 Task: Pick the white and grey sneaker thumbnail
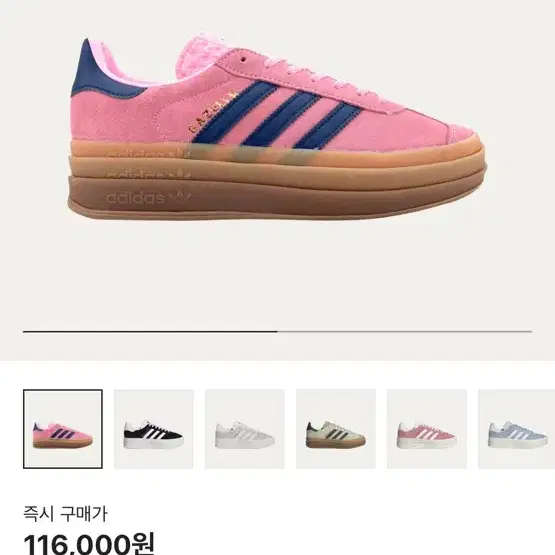(245, 429)
